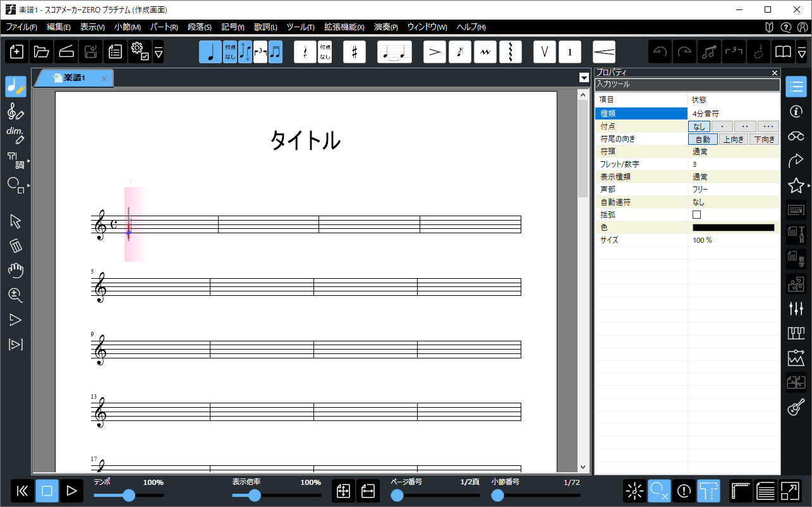Expand the file toolbar overflow arrow

159,52
